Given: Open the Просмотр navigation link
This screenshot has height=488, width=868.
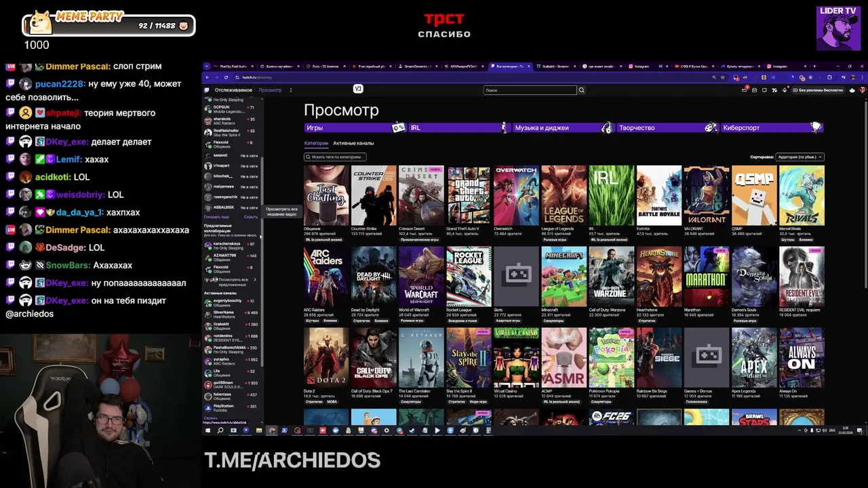Looking at the screenshot, I should 270,90.
